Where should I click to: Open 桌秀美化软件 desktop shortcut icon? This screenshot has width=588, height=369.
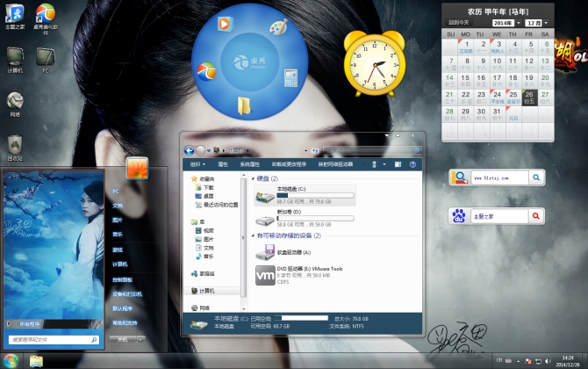tap(46, 18)
